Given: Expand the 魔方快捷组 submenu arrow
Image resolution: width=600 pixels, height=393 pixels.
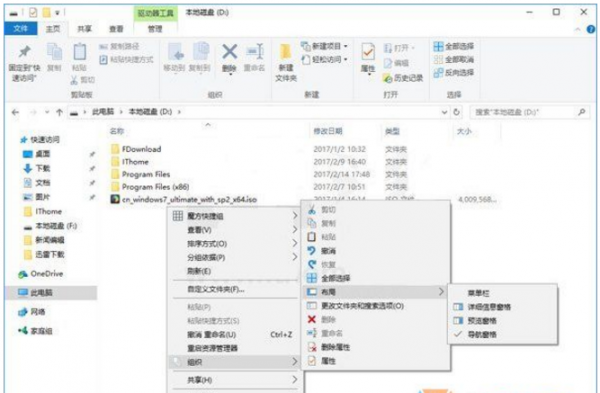Looking at the screenshot, I should [x=295, y=216].
